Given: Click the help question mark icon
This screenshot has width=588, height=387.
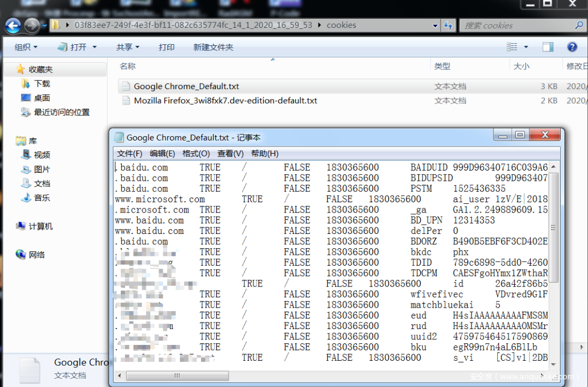Looking at the screenshot, I should coord(572,47).
